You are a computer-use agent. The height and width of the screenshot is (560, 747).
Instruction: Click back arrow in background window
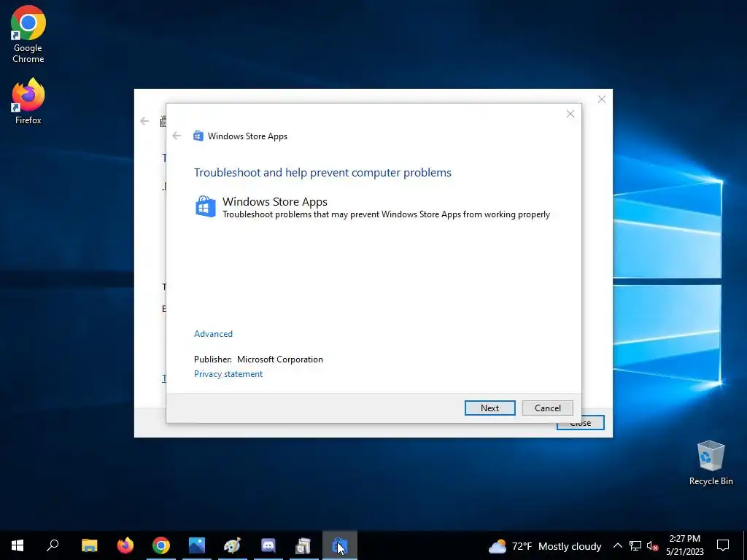[x=145, y=121]
